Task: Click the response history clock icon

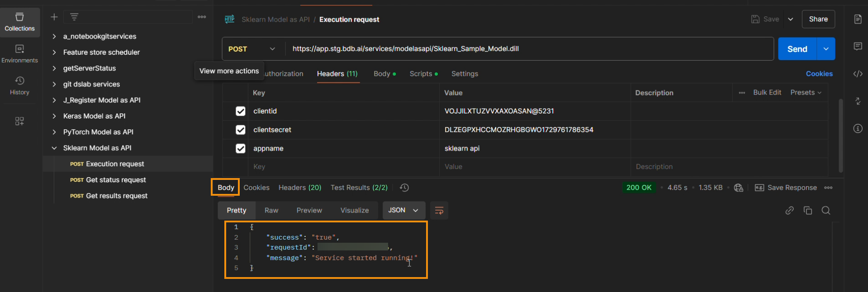Action: tap(404, 188)
